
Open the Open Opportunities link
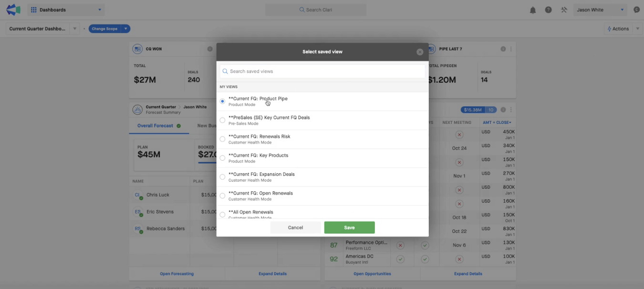click(372, 274)
